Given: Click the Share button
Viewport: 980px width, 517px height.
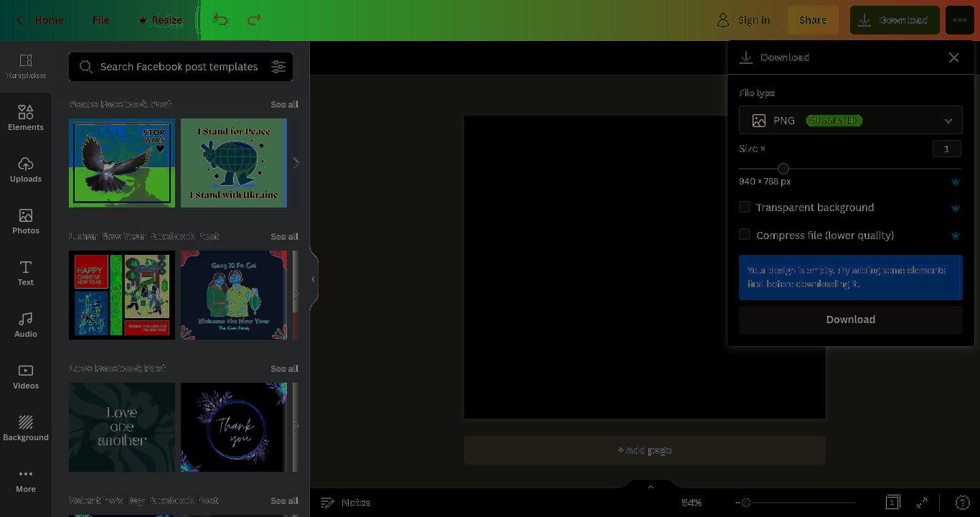Looking at the screenshot, I should coord(813,20).
